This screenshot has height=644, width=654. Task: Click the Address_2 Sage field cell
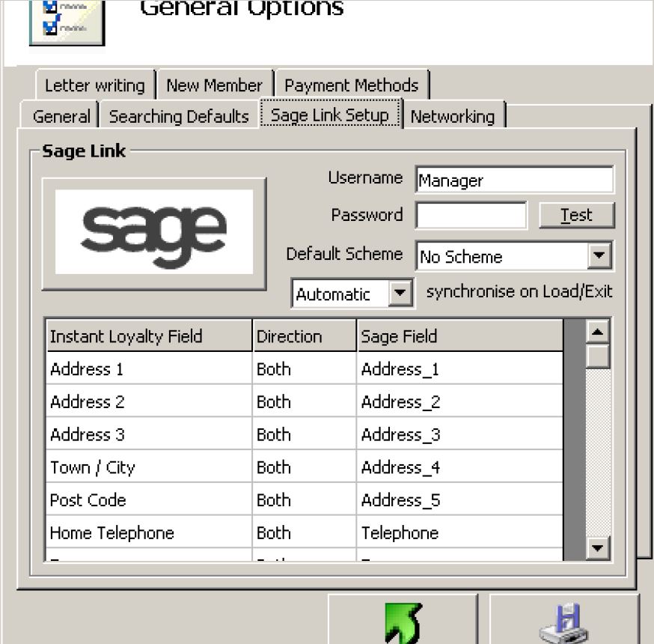460,401
